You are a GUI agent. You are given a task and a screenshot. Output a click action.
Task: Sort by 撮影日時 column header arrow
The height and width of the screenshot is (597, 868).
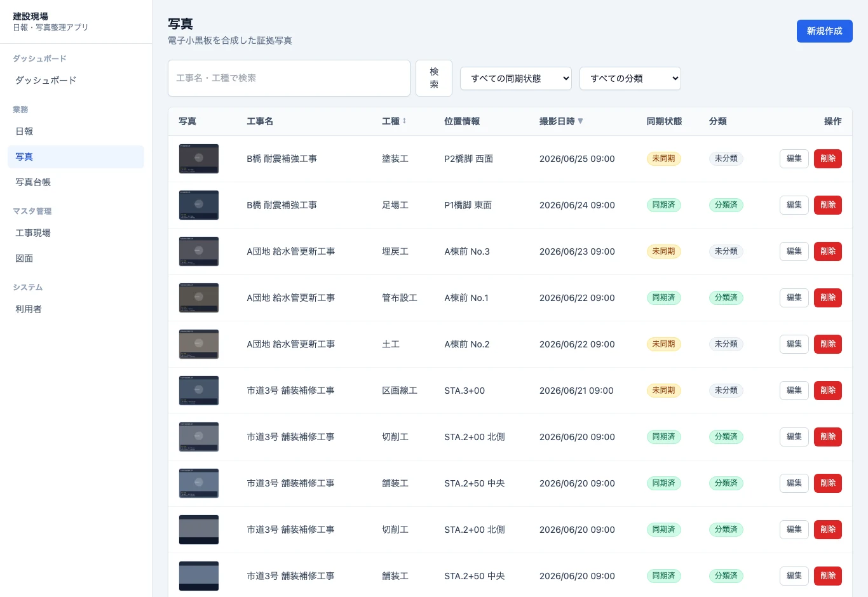(580, 121)
